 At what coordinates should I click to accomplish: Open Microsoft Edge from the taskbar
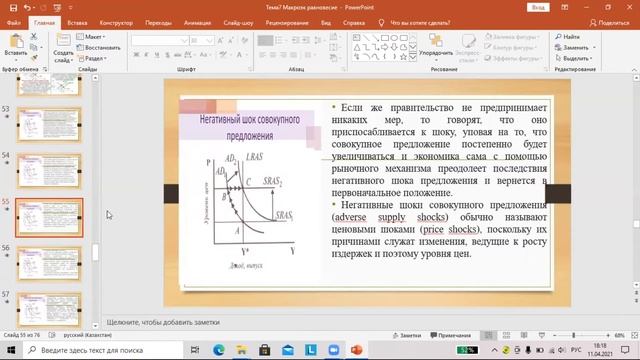coord(219,350)
